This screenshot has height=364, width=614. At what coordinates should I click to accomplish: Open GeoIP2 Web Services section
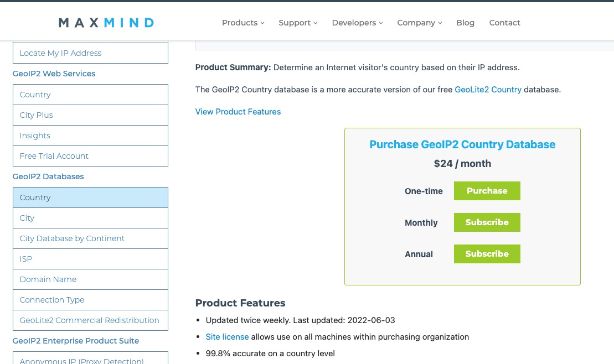pos(54,73)
